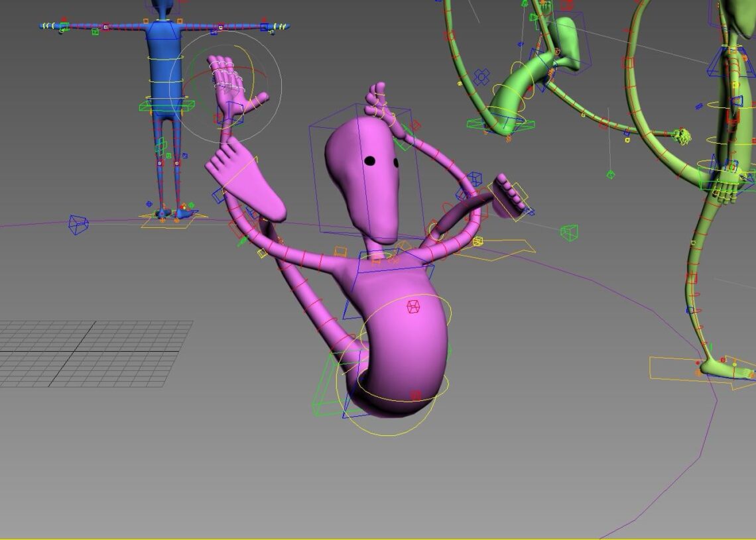The height and width of the screenshot is (540, 756).
Task: Select the red octahedron gizmo on the pink hip
Action: pyautogui.click(x=412, y=306)
